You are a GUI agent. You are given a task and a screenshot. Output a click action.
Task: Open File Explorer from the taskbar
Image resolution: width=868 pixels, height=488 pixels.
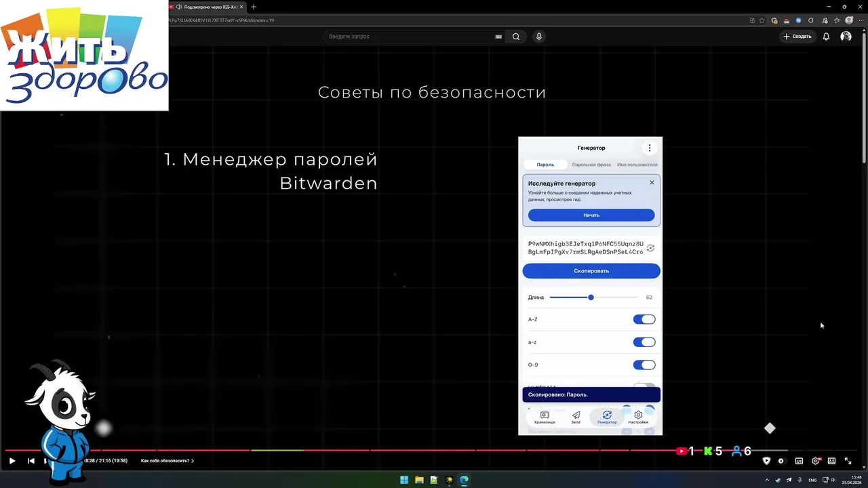coord(419,480)
